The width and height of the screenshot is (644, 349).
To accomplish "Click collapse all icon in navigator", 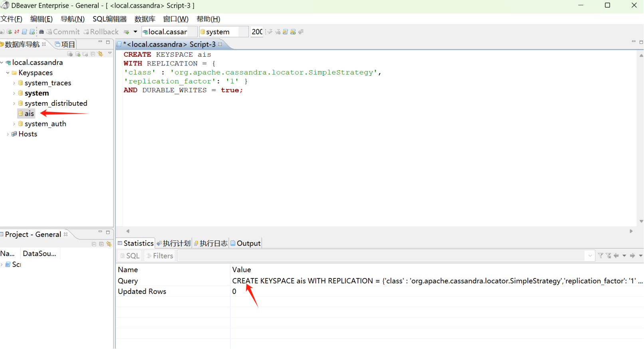I will coord(93,54).
